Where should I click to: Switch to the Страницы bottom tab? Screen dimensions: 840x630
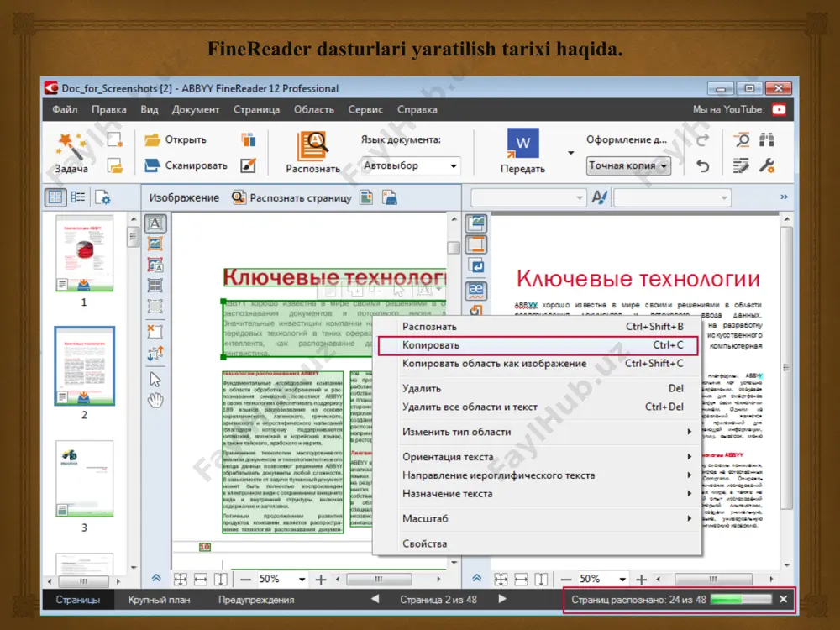click(78, 600)
